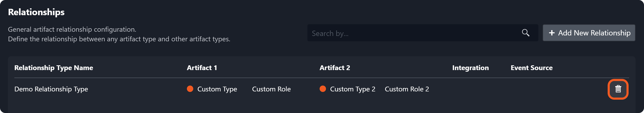Open the Demo Relationship Type entry
The image size is (644, 113).
point(51,89)
